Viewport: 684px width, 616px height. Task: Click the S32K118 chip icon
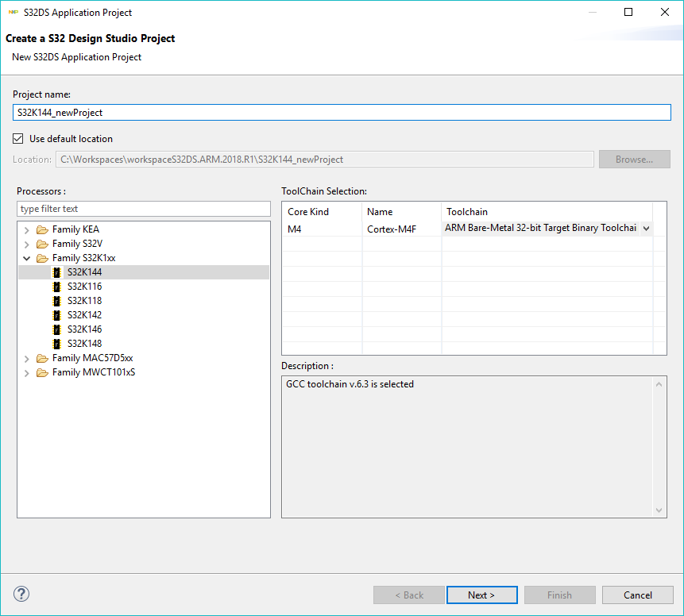(x=56, y=301)
